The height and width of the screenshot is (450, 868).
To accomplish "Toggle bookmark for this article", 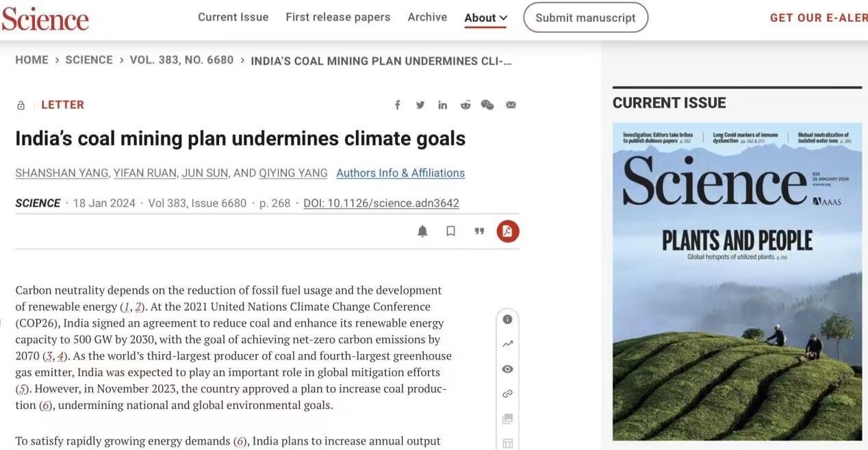I will click(x=450, y=232).
